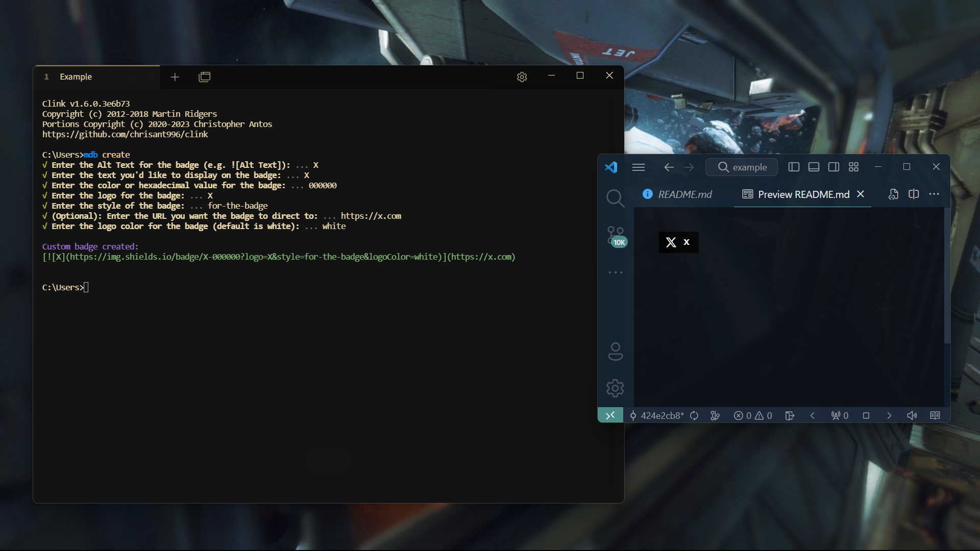The height and width of the screenshot is (551, 980).
Task: Select the 'Example' terminal tab
Action: (97, 77)
